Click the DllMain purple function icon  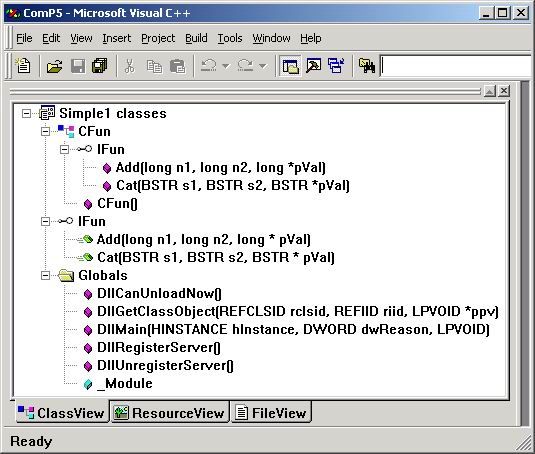tap(88, 330)
